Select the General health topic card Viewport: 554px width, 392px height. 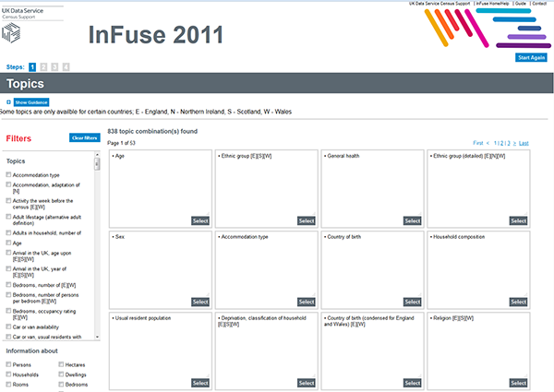(x=413, y=220)
